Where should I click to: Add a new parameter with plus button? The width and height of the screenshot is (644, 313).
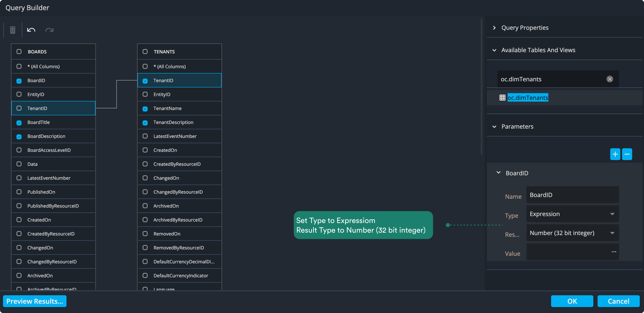click(615, 154)
